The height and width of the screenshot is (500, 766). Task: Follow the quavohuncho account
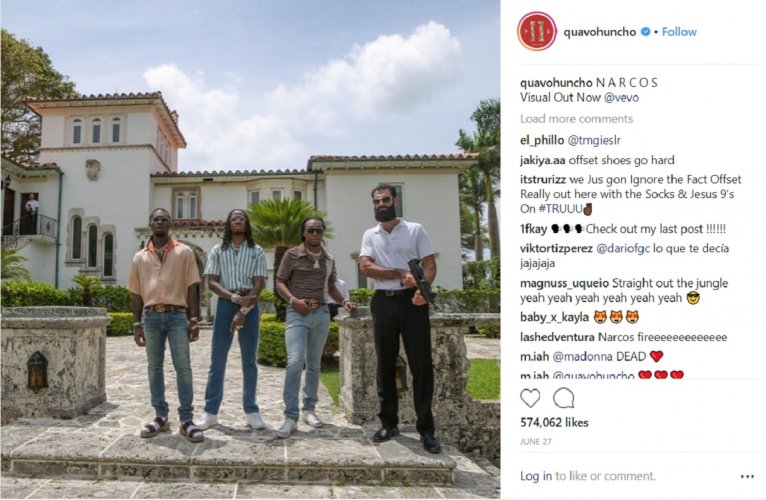pos(679,32)
